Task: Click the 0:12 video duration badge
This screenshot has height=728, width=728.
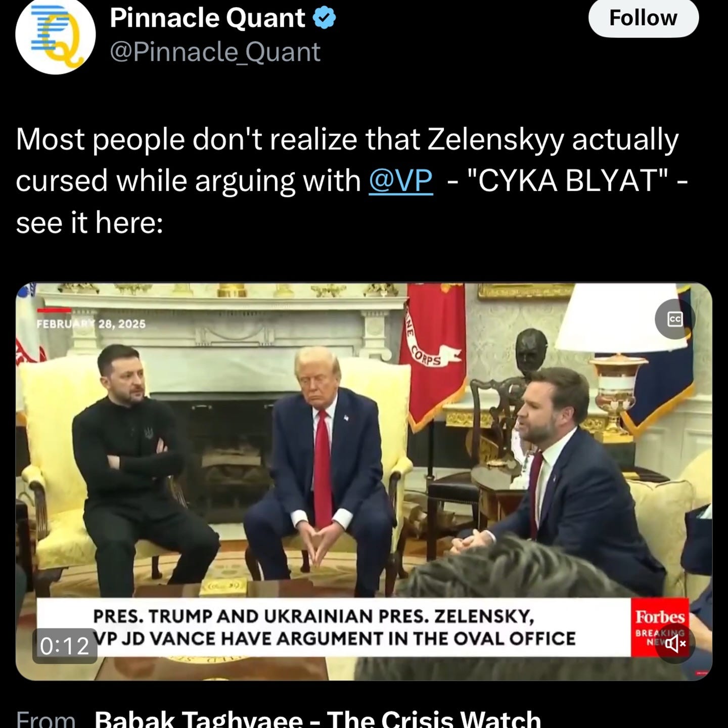Action: pyautogui.click(x=64, y=646)
